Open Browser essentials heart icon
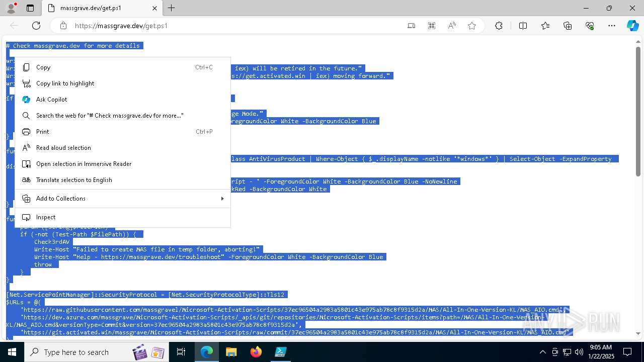The width and height of the screenshot is (644, 362). (x=590, y=26)
